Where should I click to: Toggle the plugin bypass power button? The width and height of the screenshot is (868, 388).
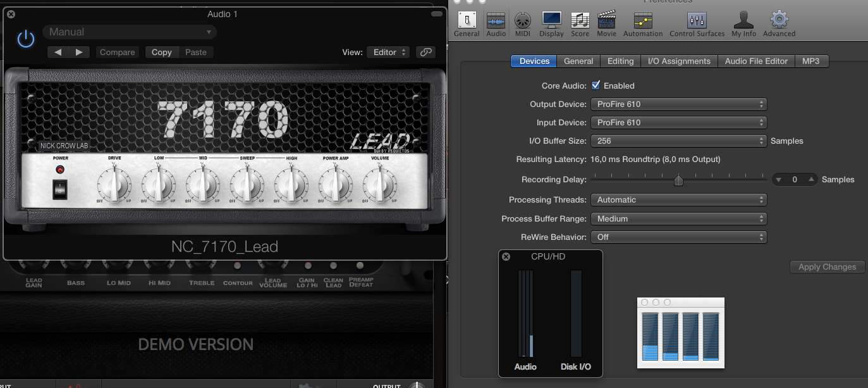pyautogui.click(x=26, y=39)
